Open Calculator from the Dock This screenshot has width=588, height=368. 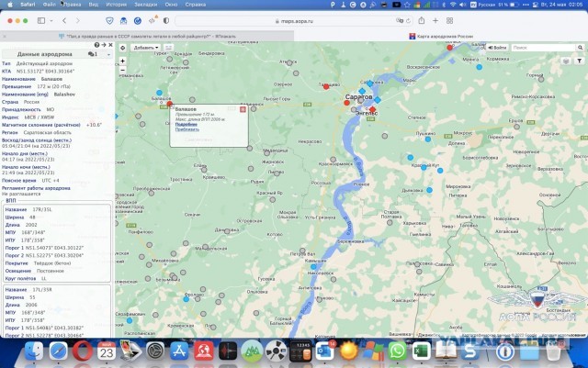[300, 351]
